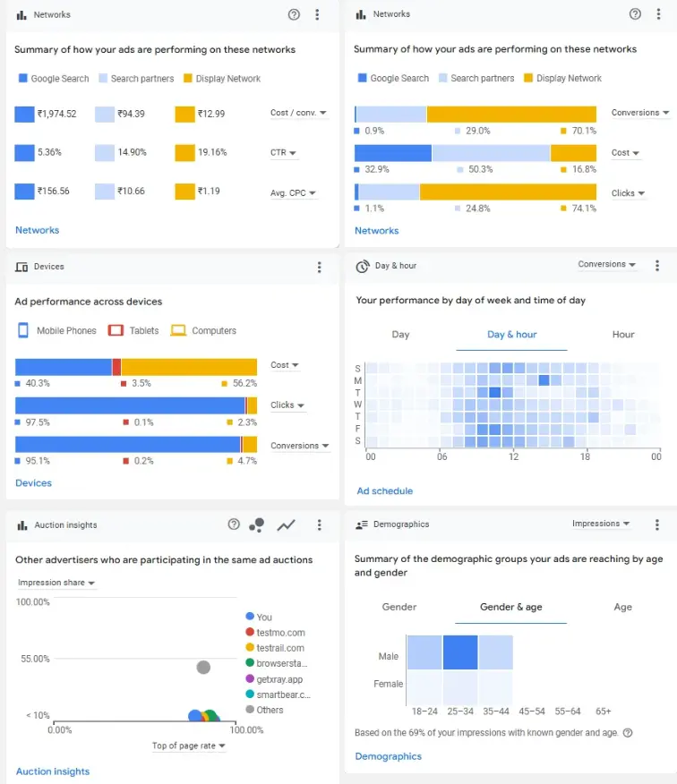The height and width of the screenshot is (784, 677).
Task: Open the Impression share dropdown
Action: 56,583
